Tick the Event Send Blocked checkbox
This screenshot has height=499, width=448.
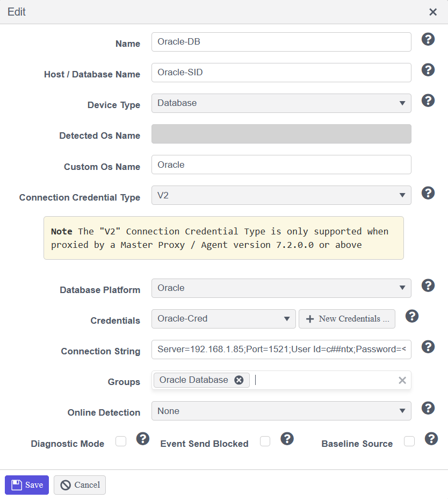coord(265,441)
